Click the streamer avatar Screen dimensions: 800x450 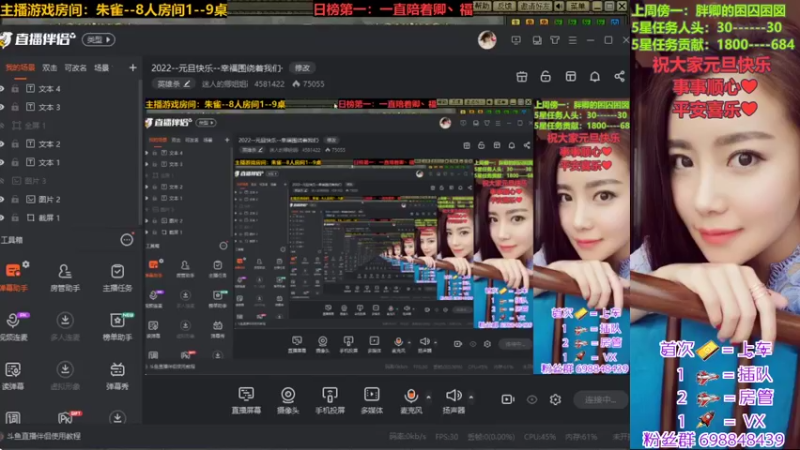click(x=487, y=40)
